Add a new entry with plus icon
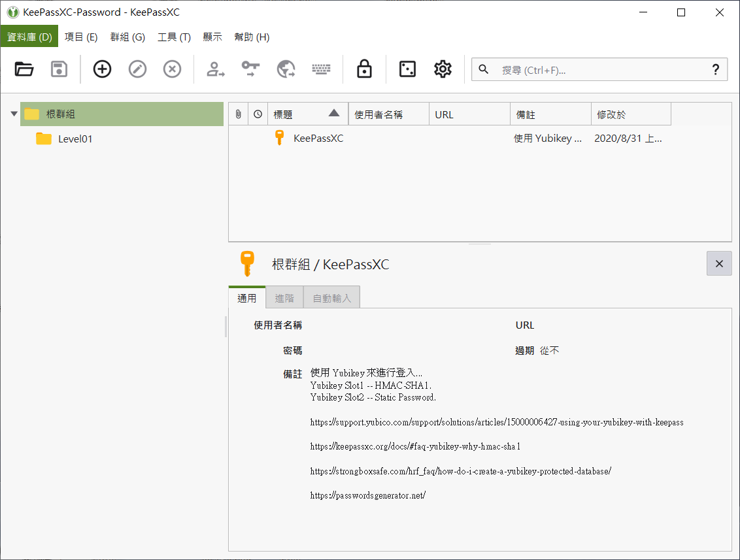Image resolution: width=740 pixels, height=560 pixels. [x=102, y=69]
